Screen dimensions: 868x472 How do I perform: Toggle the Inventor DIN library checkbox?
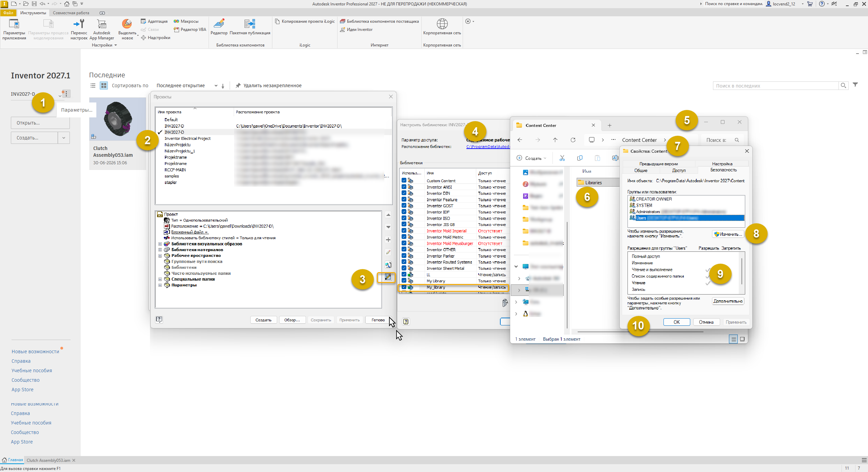click(x=404, y=193)
